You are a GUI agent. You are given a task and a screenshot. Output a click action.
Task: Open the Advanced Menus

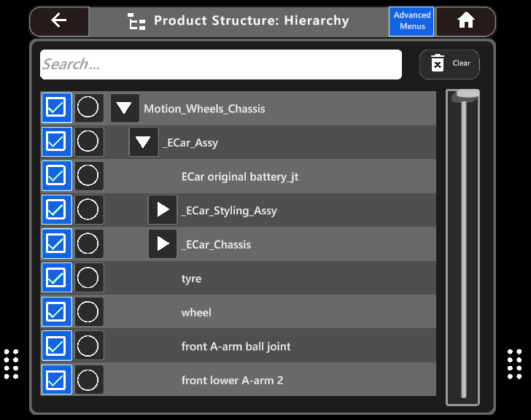tap(411, 21)
